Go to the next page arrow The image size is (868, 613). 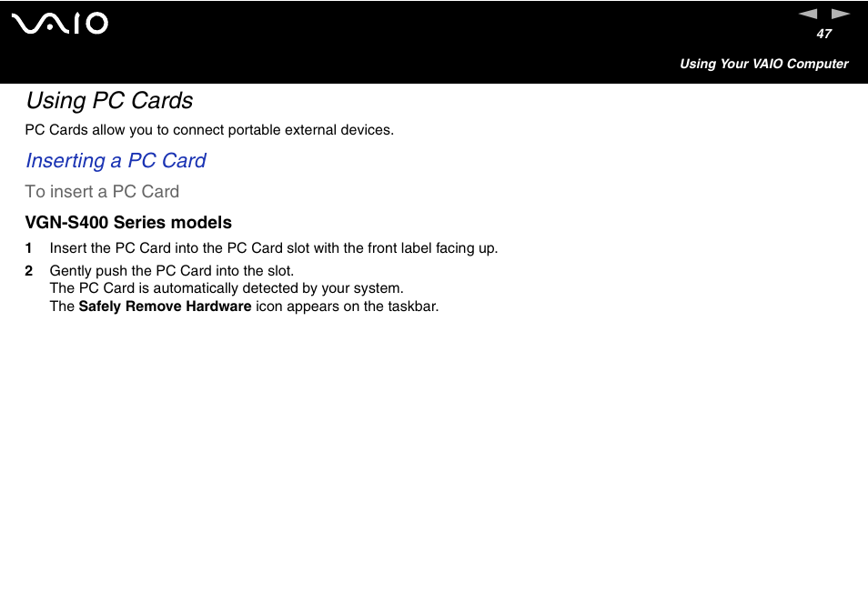click(841, 14)
